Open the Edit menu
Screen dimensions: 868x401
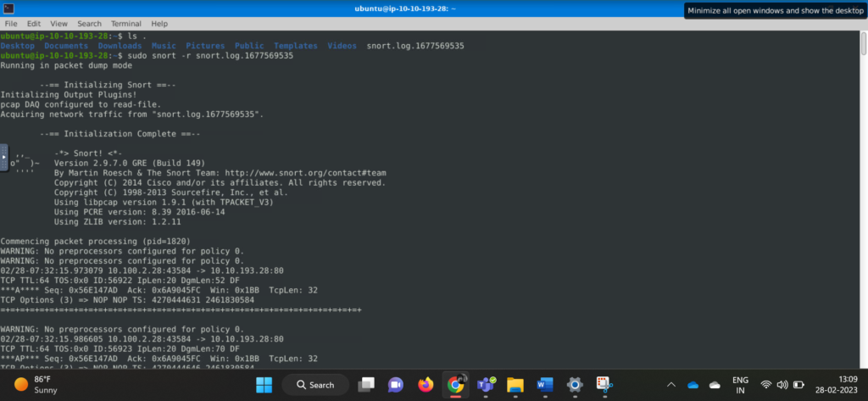point(34,24)
